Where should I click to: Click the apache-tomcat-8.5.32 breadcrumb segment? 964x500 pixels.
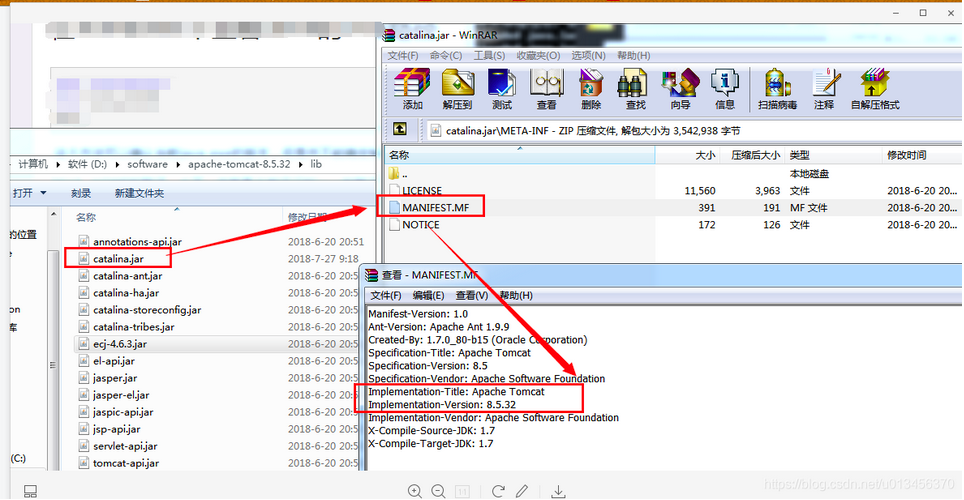click(x=239, y=164)
